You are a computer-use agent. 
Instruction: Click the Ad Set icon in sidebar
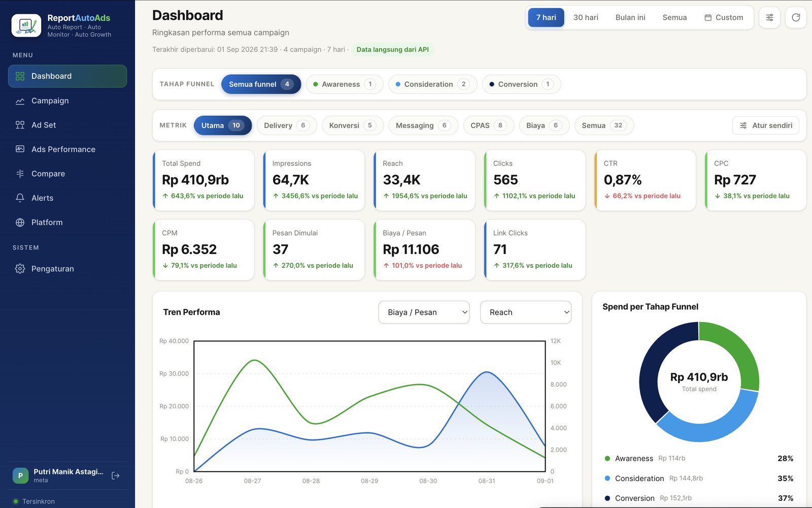[20, 125]
